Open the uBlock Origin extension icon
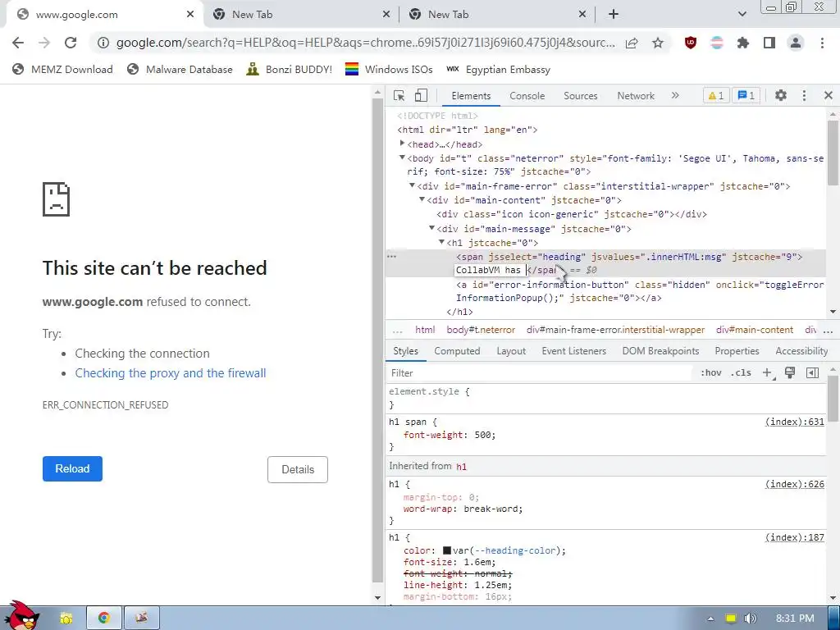The height and width of the screenshot is (630, 840). click(x=691, y=43)
